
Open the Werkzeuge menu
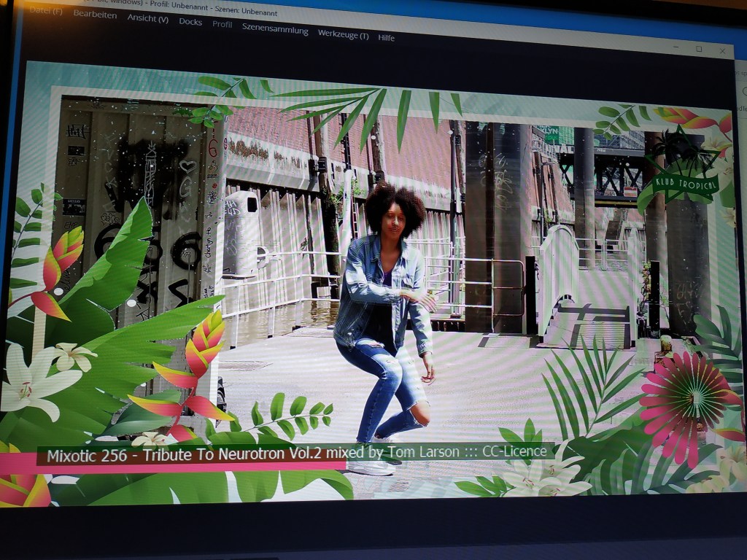coord(343,34)
